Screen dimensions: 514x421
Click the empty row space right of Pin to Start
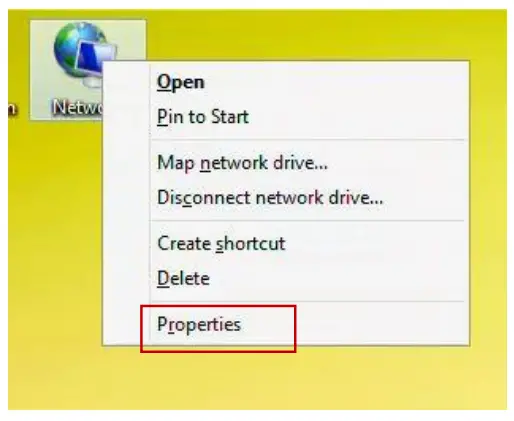pos(357,117)
